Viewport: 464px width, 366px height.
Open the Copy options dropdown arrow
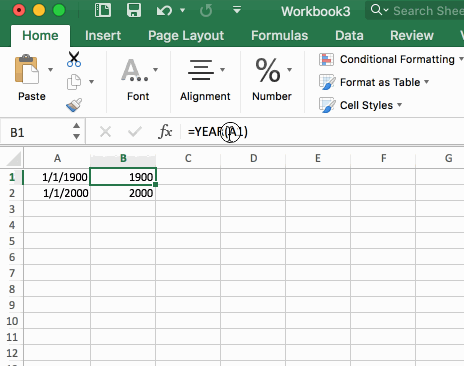point(91,82)
